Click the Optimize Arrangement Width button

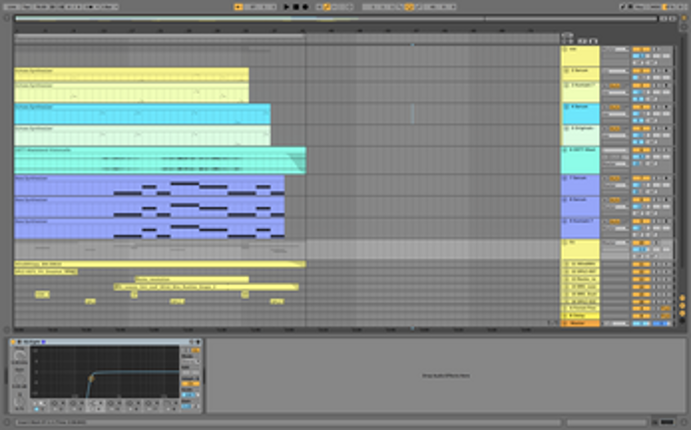coord(672,19)
